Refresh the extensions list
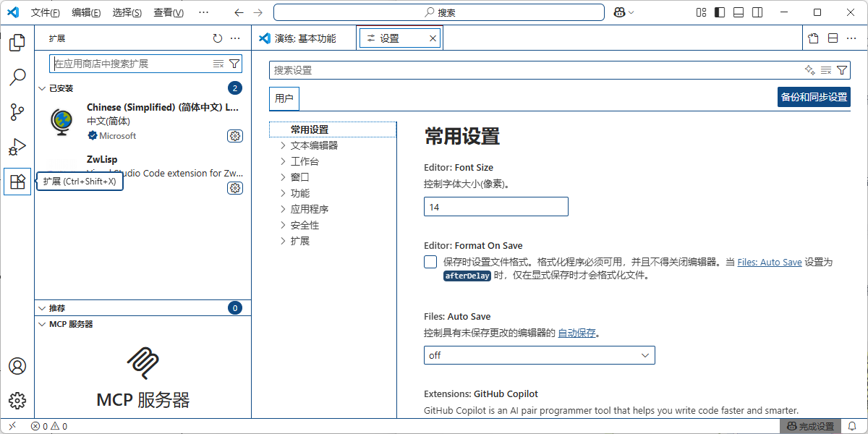 tap(218, 38)
